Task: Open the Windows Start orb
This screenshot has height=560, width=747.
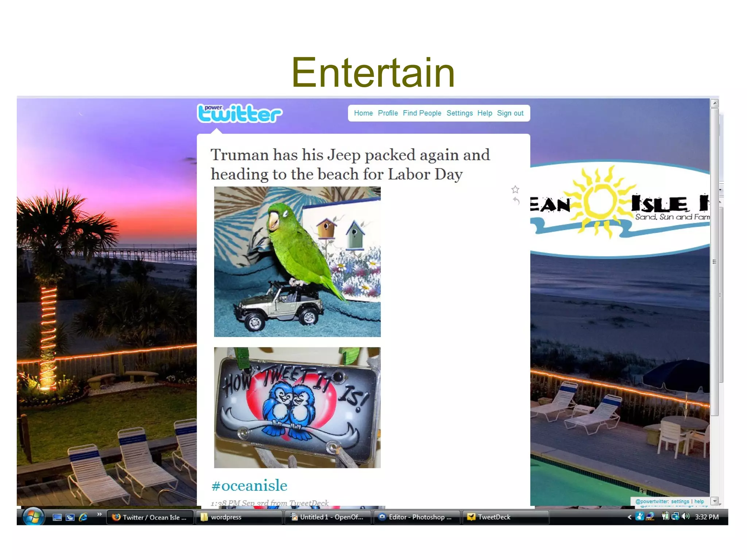Action: (x=33, y=517)
